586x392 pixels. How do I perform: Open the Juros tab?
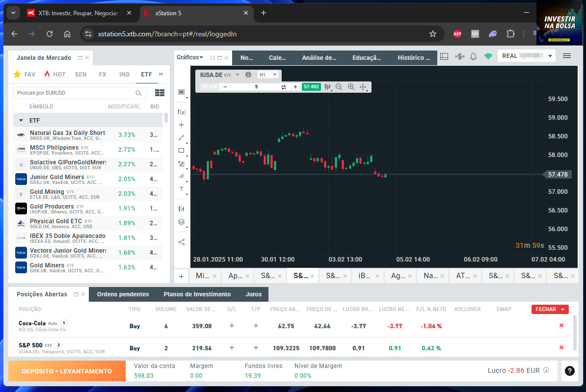pyautogui.click(x=253, y=294)
